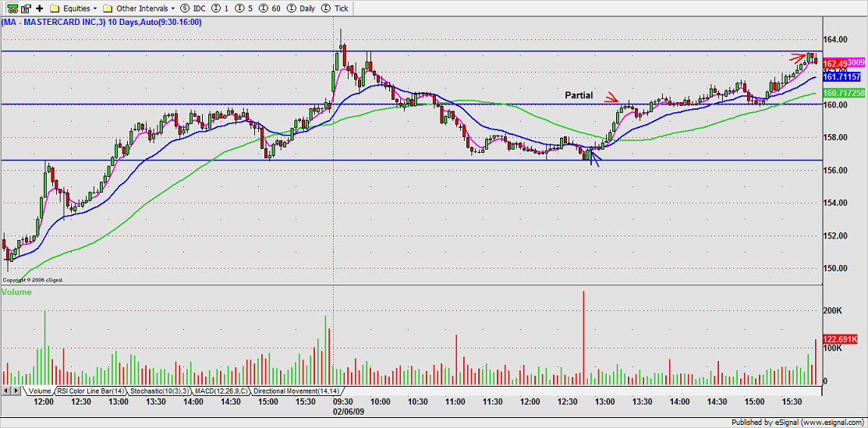Viewport: 868px width, 428px height.
Task: Click the plus add icon in toolbar
Action: point(39,9)
